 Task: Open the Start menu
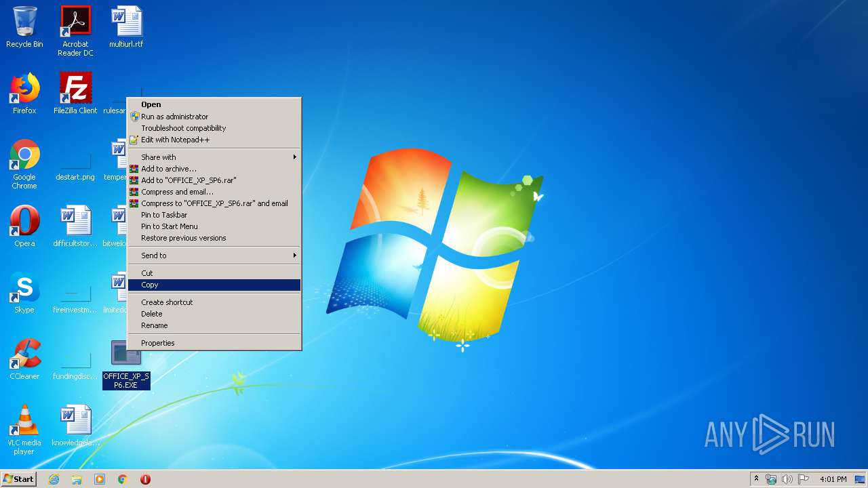tap(19, 479)
